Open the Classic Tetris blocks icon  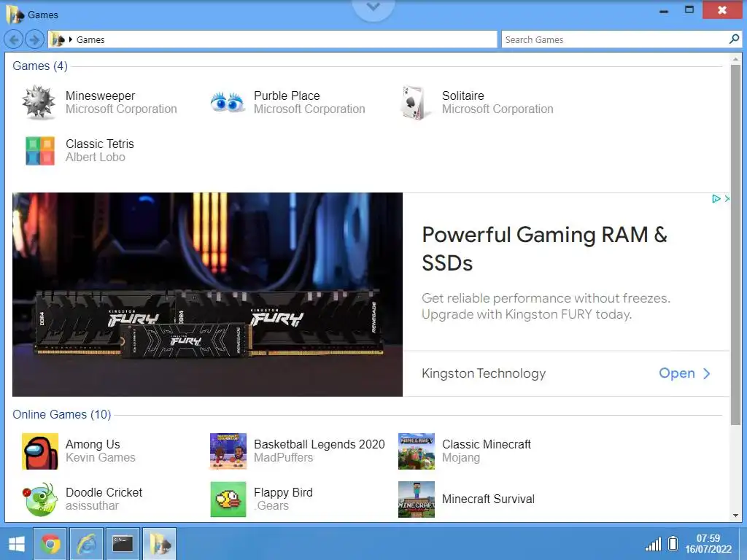(x=40, y=150)
